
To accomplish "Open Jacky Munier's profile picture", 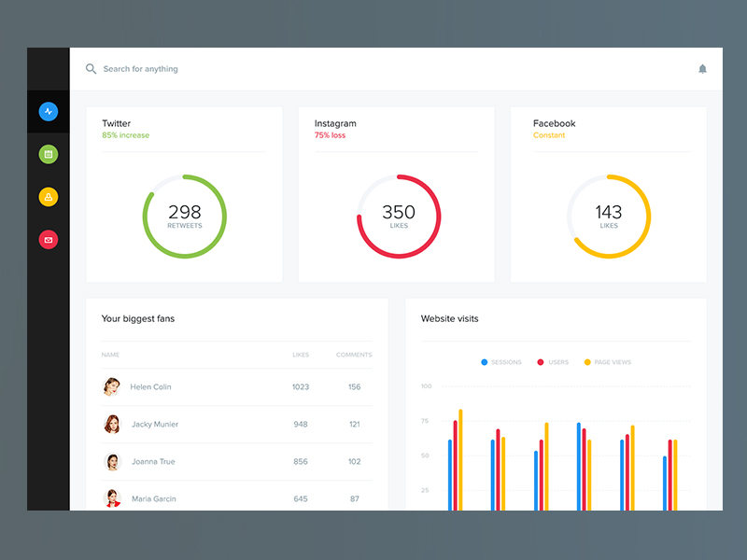I will click(x=112, y=425).
